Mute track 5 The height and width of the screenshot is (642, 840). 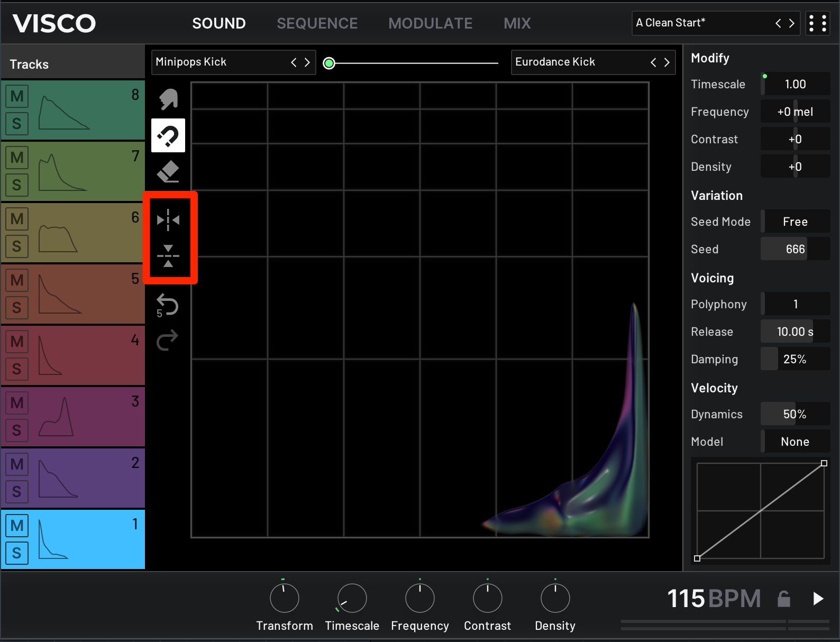click(x=17, y=280)
